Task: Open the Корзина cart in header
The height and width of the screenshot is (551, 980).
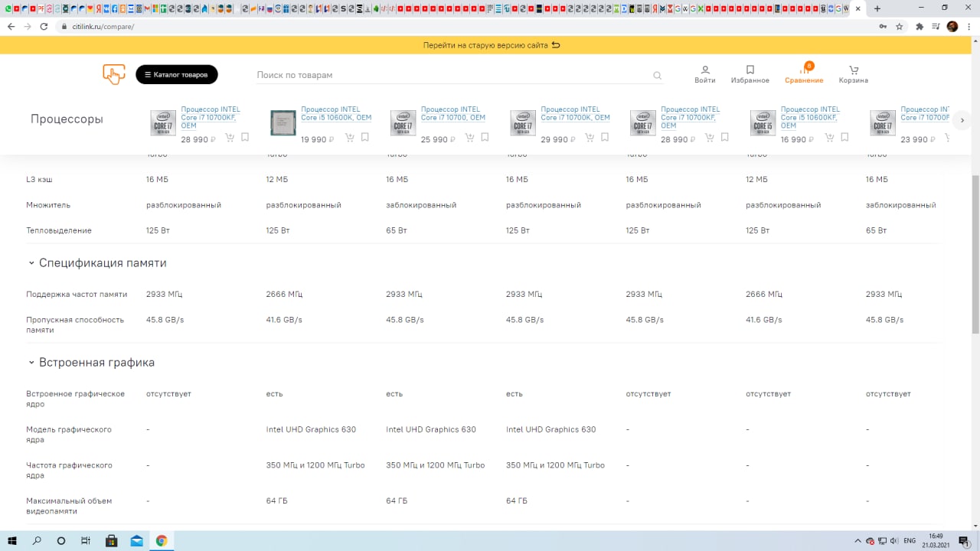Action: pyautogui.click(x=853, y=74)
